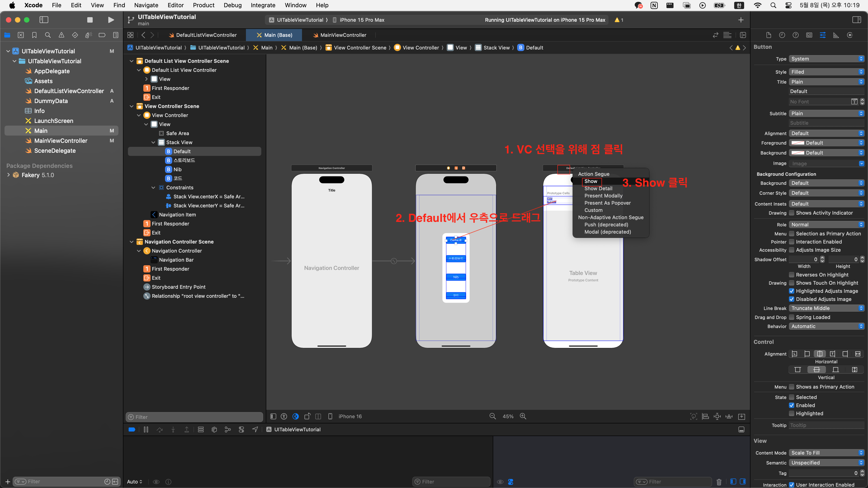Click the Tooltip text field

827,425
